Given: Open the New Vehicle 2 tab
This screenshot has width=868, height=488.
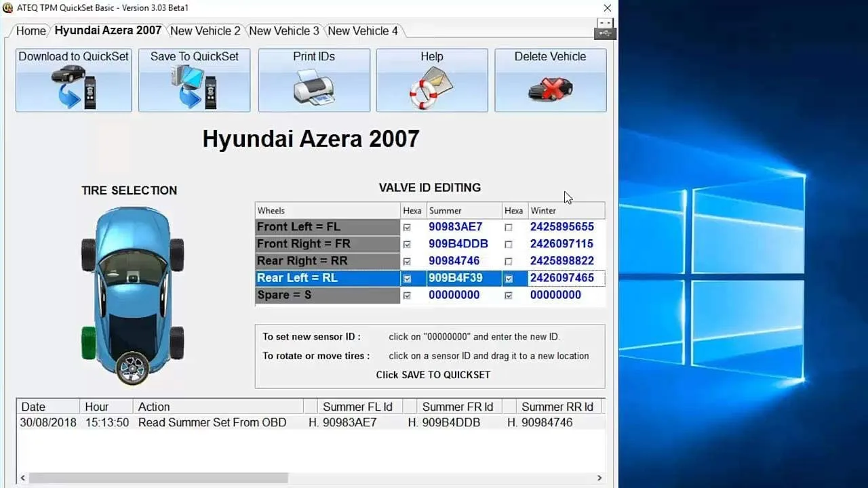Looking at the screenshot, I should coord(205,31).
